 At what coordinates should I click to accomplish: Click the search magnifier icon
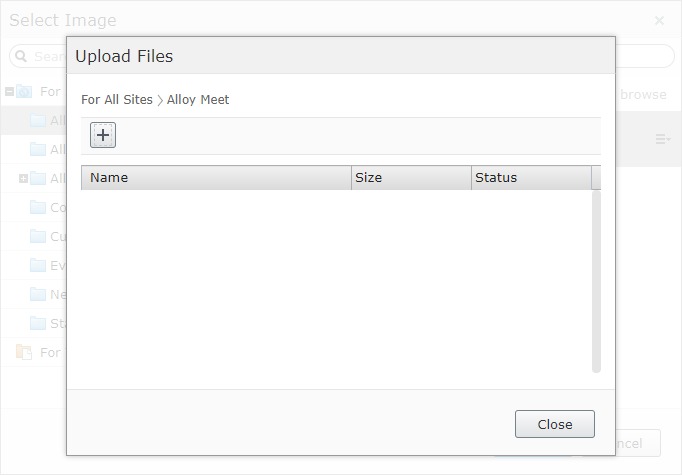click(x=21, y=57)
